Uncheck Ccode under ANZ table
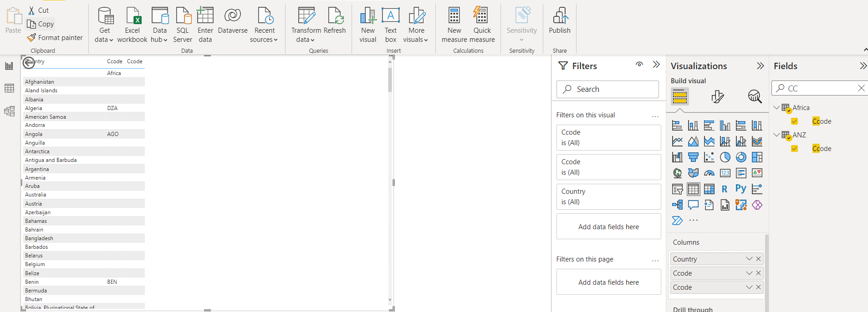This screenshot has height=312, width=868. coord(794,148)
